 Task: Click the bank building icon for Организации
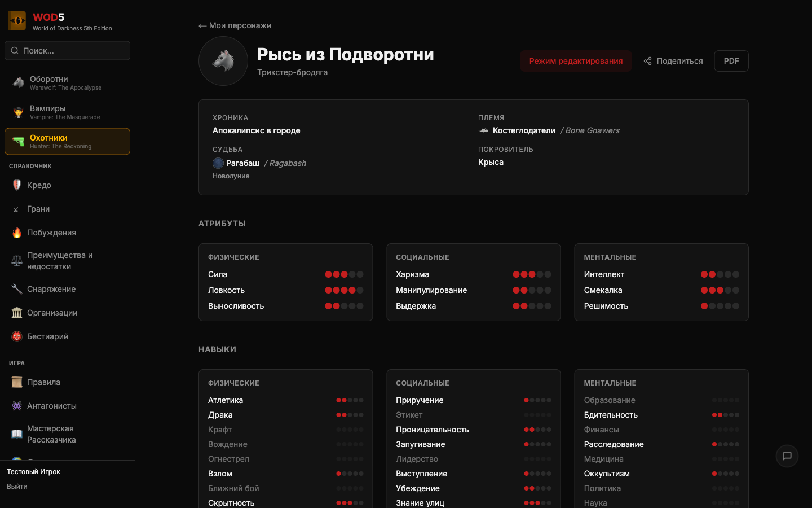(x=17, y=313)
